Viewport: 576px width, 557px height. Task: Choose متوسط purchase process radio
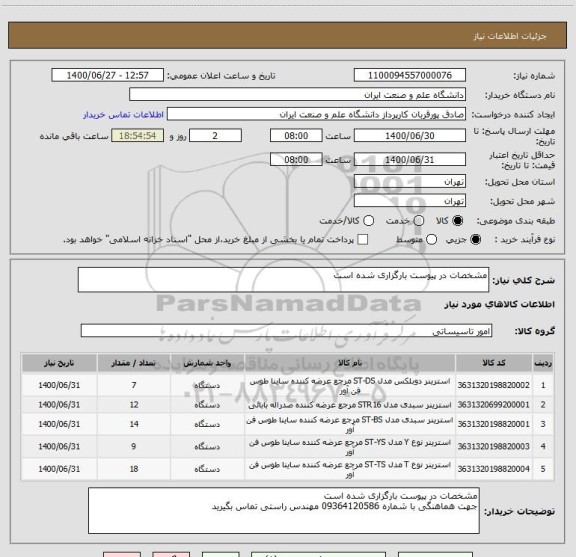pos(432,240)
